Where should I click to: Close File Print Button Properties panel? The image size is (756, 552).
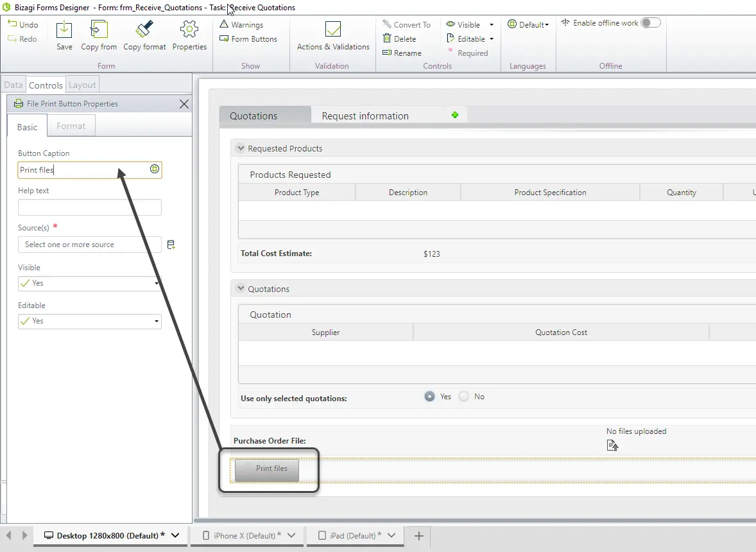[184, 103]
